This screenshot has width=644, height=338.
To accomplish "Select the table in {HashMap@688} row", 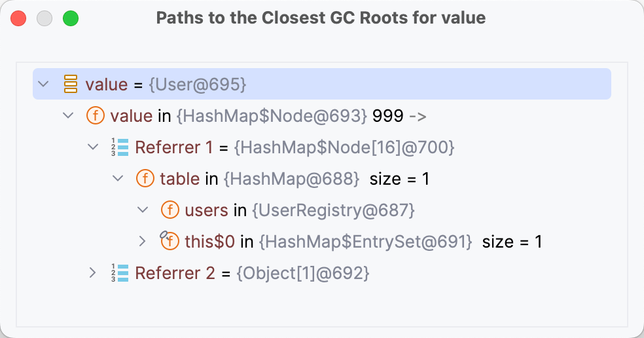I will coord(295,179).
